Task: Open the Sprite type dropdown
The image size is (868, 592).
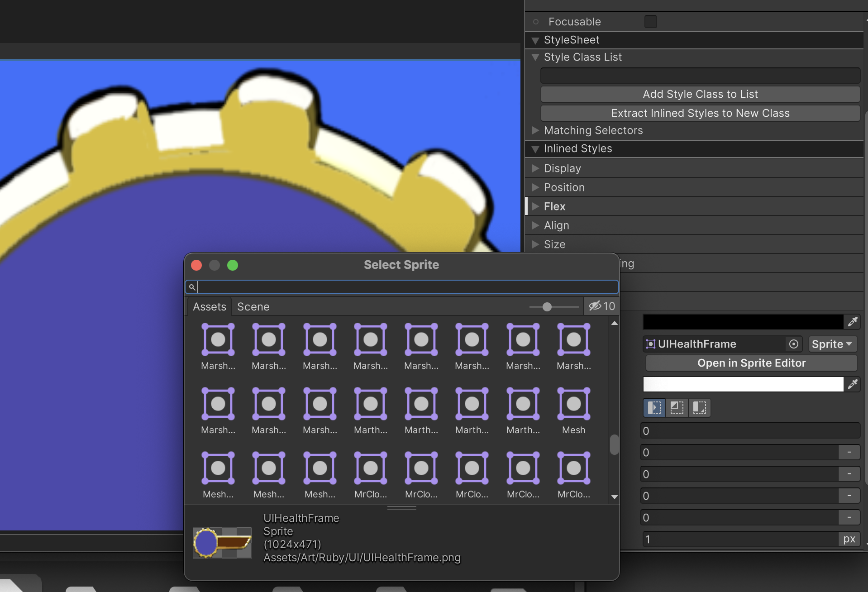Action: click(x=832, y=344)
